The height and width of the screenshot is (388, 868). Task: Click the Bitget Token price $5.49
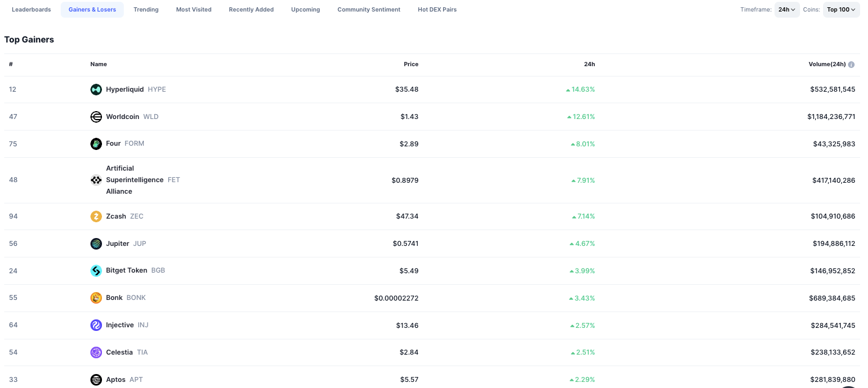click(409, 271)
